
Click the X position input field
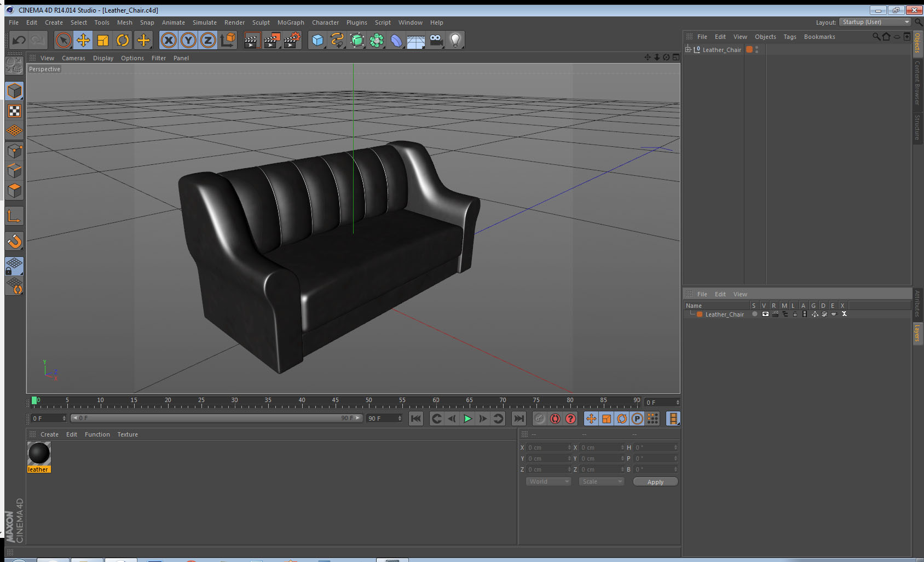click(x=548, y=448)
